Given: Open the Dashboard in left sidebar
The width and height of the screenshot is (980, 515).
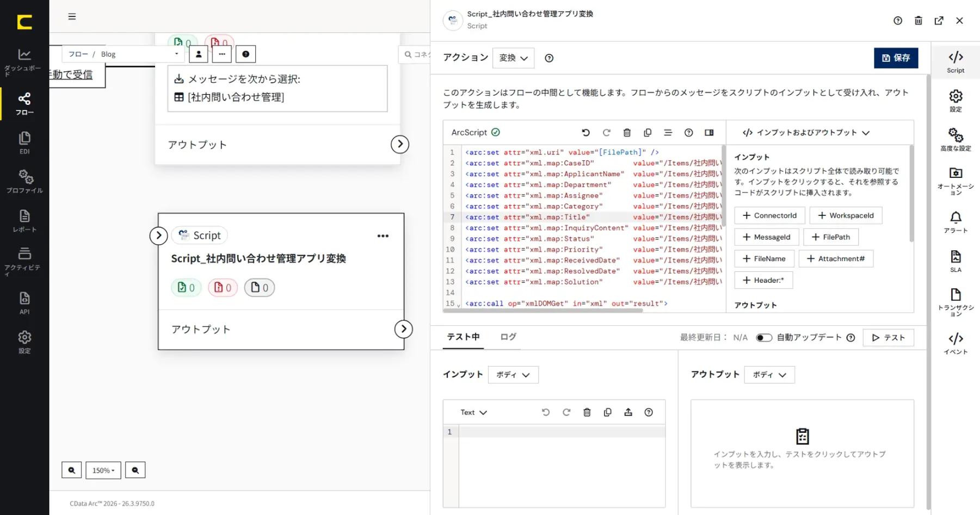Looking at the screenshot, I should pos(24,61).
